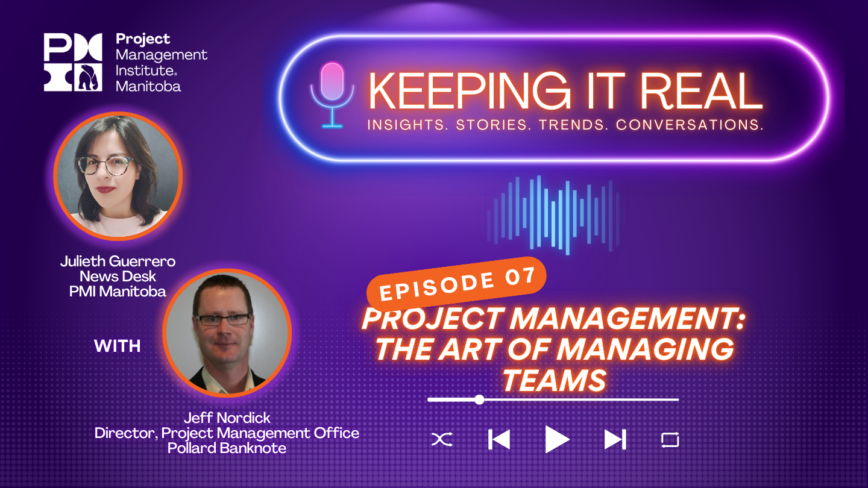This screenshot has width=868, height=488.
Task: Click the Julieth Guerrero name caption
Action: (x=118, y=261)
